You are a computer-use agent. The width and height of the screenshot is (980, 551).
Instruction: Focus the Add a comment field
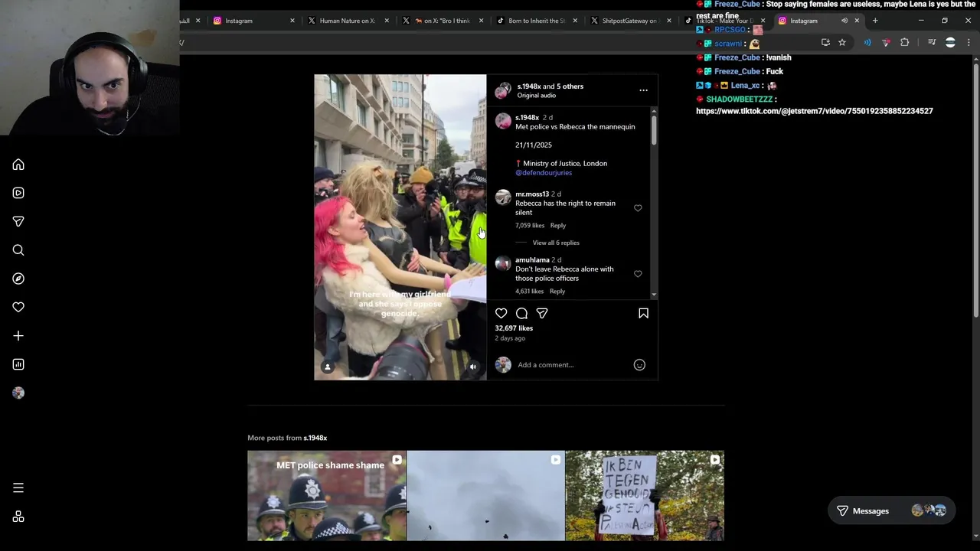pos(573,365)
